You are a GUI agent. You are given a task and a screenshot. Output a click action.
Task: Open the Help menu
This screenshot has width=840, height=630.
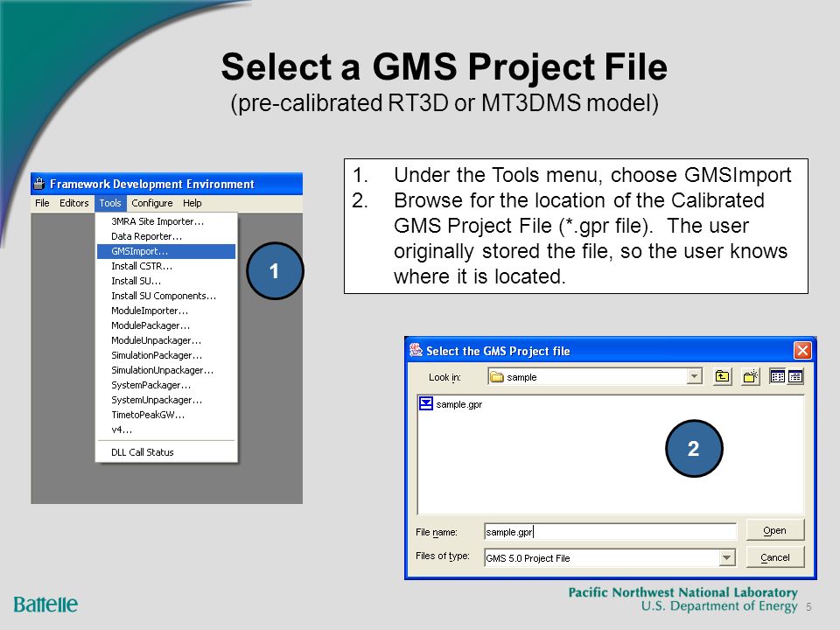(x=192, y=203)
